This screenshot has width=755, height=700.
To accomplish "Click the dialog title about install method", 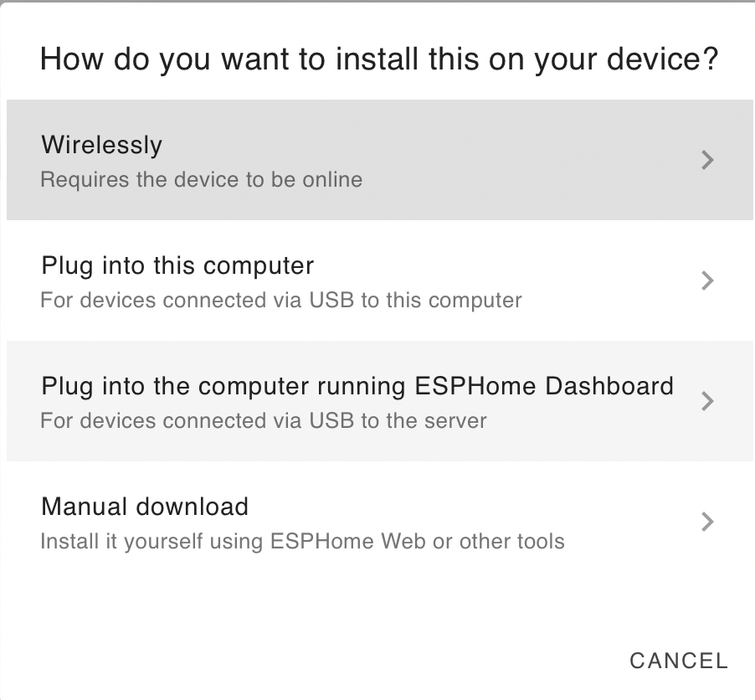I will 379,59.
